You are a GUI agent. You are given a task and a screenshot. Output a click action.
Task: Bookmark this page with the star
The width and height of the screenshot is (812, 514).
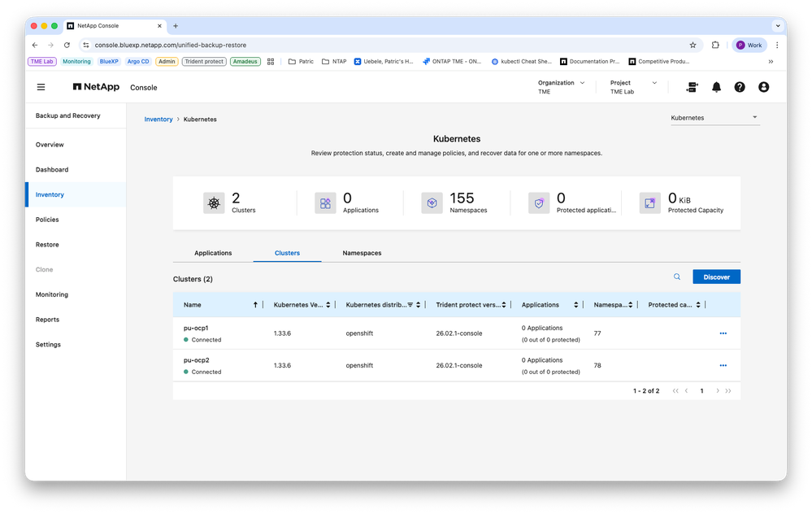click(693, 45)
